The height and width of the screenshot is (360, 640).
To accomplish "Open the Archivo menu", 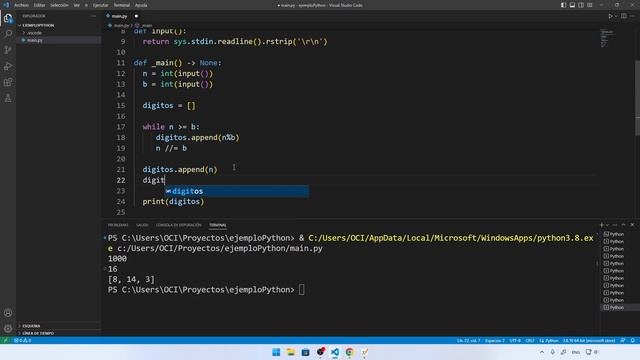I will [22, 5].
